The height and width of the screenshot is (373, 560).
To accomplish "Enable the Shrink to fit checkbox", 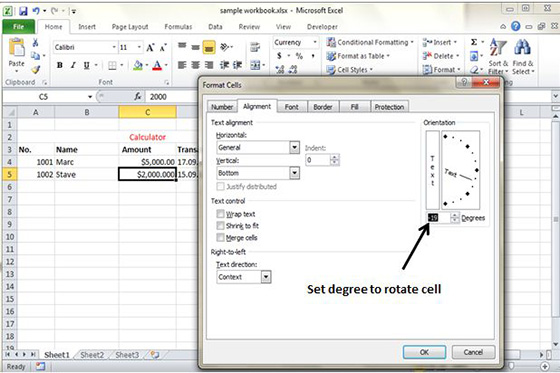I will click(x=220, y=225).
